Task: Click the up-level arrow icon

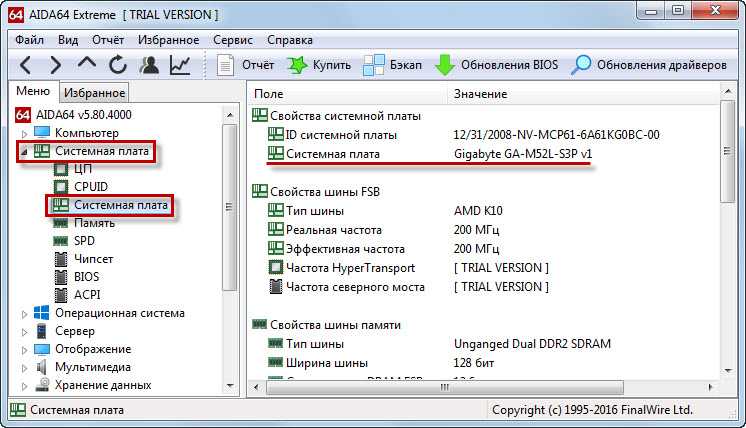Action: [x=87, y=63]
